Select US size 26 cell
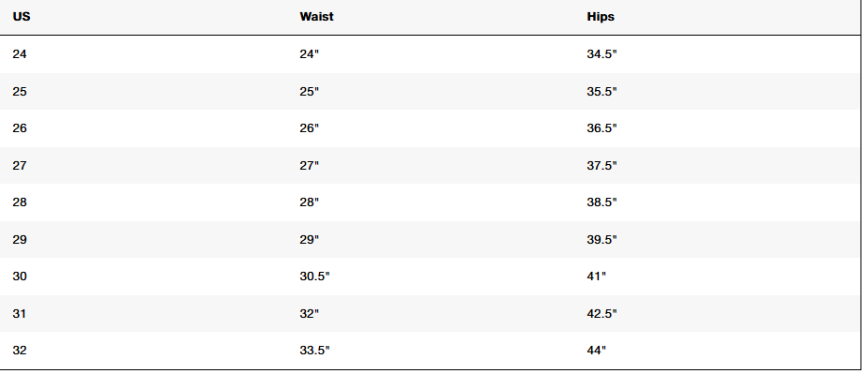 click(x=20, y=128)
